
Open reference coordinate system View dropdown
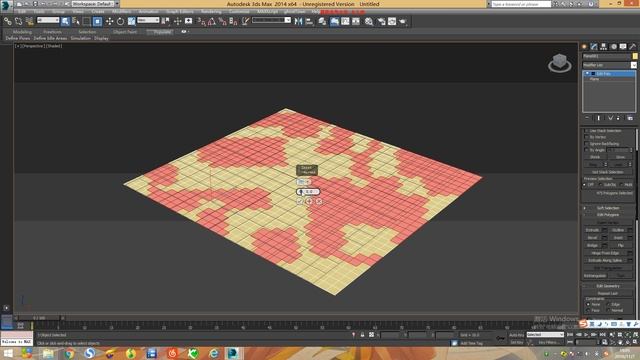148,20
